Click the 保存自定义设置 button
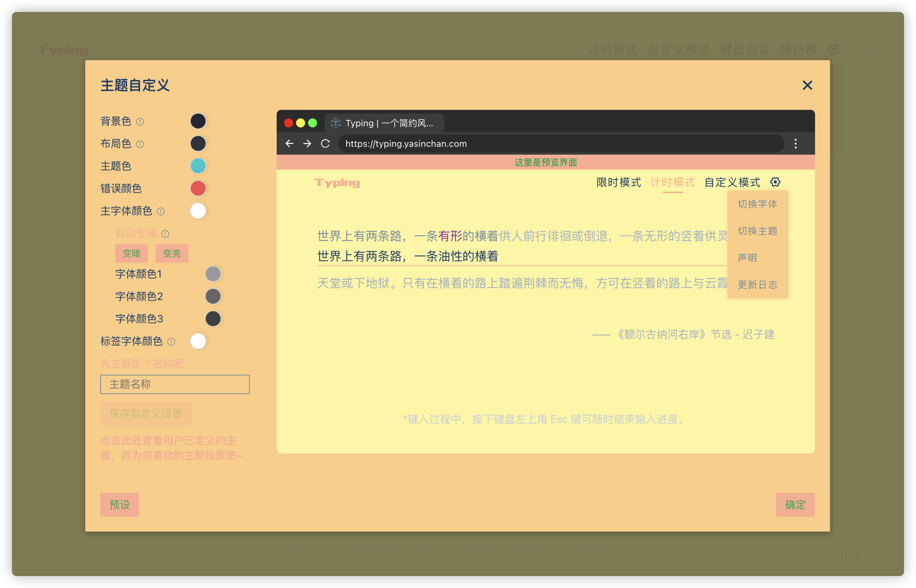916x588 pixels. tap(145, 414)
